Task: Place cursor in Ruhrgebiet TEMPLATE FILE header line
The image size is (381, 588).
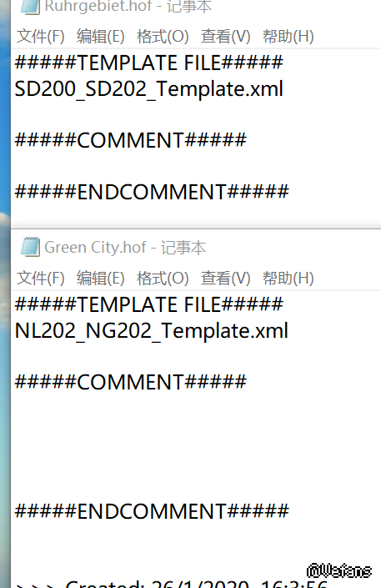Action: pyautogui.click(x=149, y=63)
